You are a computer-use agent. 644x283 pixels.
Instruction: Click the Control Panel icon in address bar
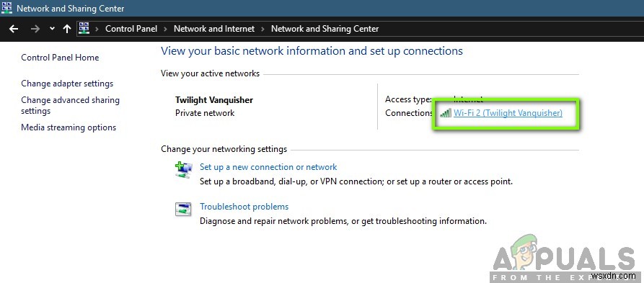[x=84, y=28]
